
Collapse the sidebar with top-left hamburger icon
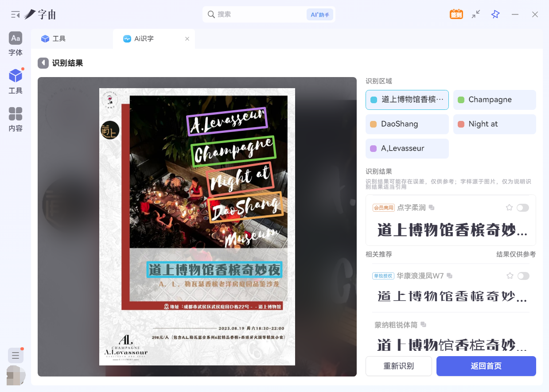[15, 14]
